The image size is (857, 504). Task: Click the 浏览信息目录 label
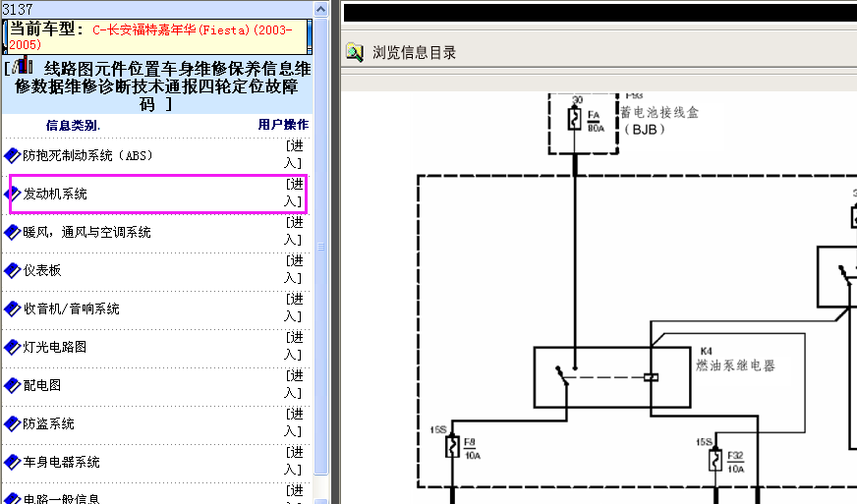[415, 52]
